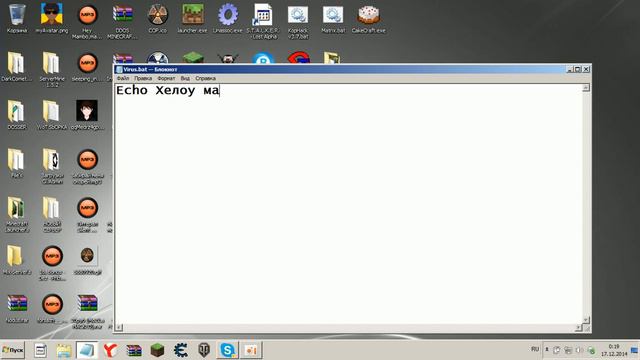
Task: Select the ServerMine 1.5.2 folder
Action: 51,69
